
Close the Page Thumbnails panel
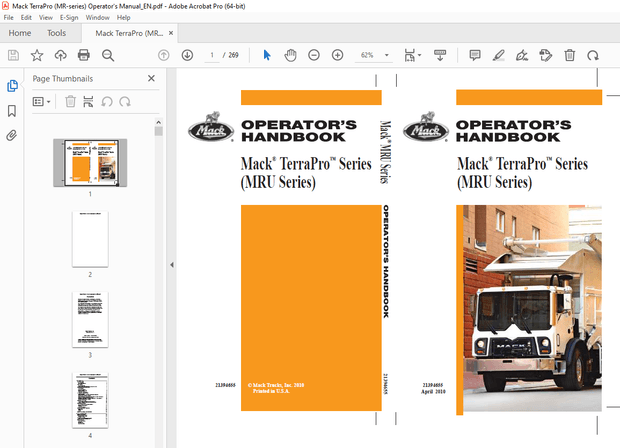[151, 78]
